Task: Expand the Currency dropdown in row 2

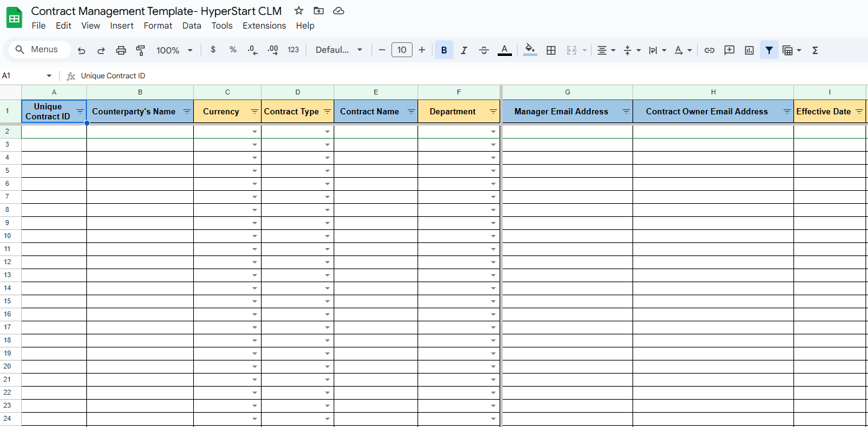Action: [255, 132]
